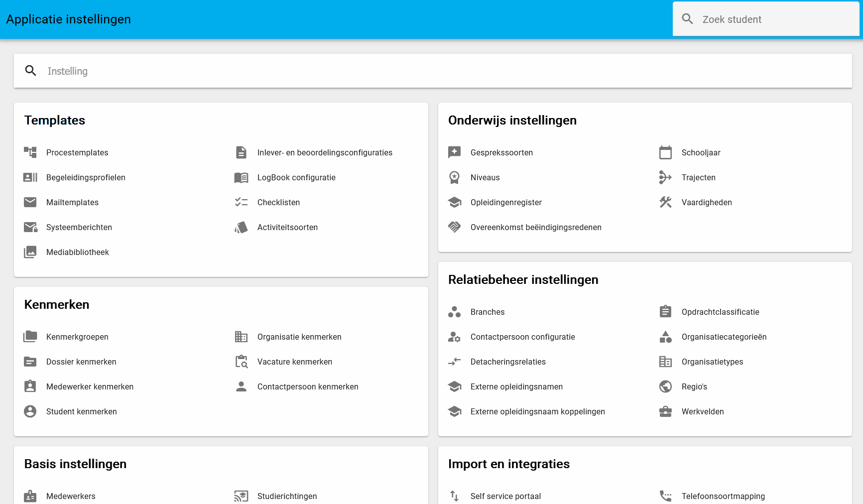Click the locked envelope icon for Systeemberichten
This screenshot has width=863, height=504.
coord(30,227)
